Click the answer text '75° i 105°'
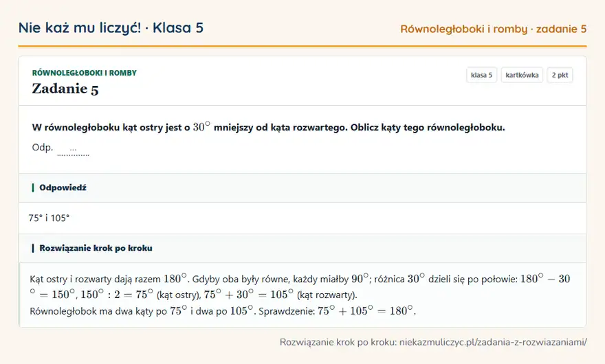The height and width of the screenshot is (364, 605). 49,218
